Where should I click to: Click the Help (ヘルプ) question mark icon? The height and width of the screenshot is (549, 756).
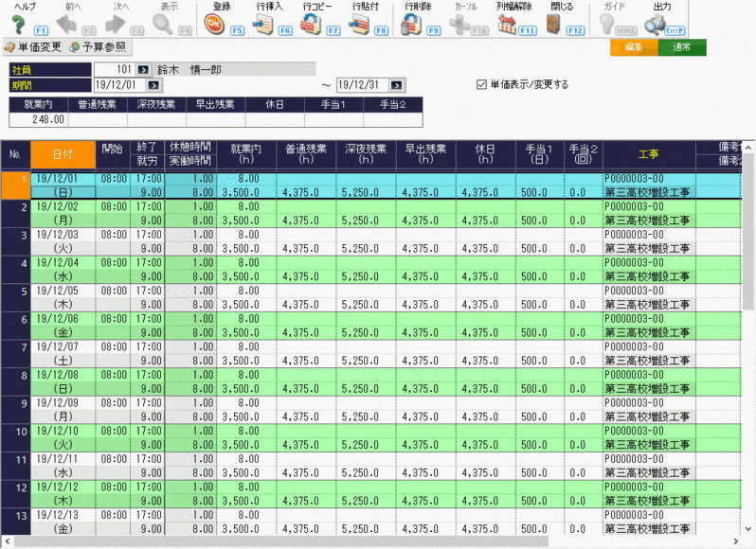[18, 25]
